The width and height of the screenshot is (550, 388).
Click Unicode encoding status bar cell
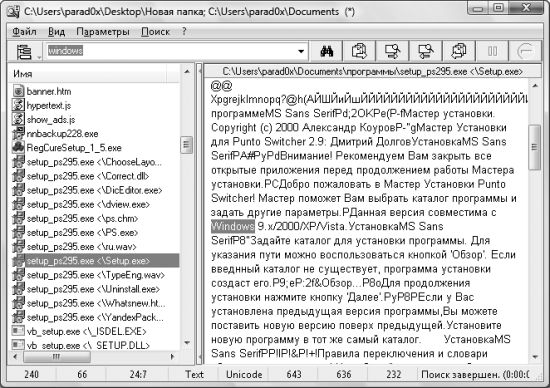pyautogui.click(x=244, y=375)
